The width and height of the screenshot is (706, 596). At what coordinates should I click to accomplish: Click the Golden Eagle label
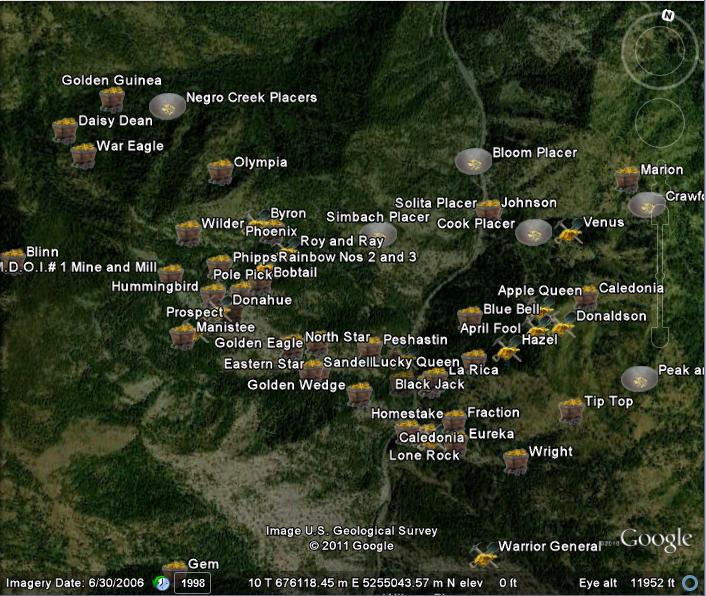coord(259,343)
